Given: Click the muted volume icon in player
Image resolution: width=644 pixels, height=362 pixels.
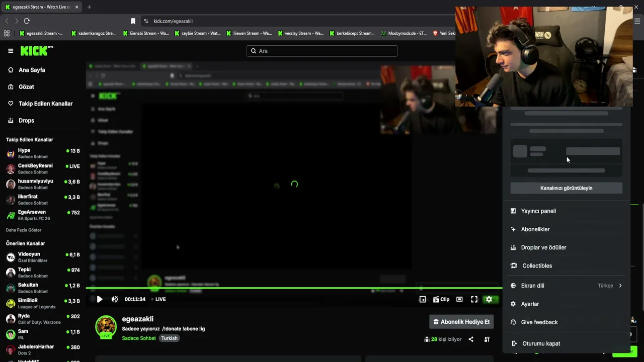Looking at the screenshot, I should click(115, 299).
